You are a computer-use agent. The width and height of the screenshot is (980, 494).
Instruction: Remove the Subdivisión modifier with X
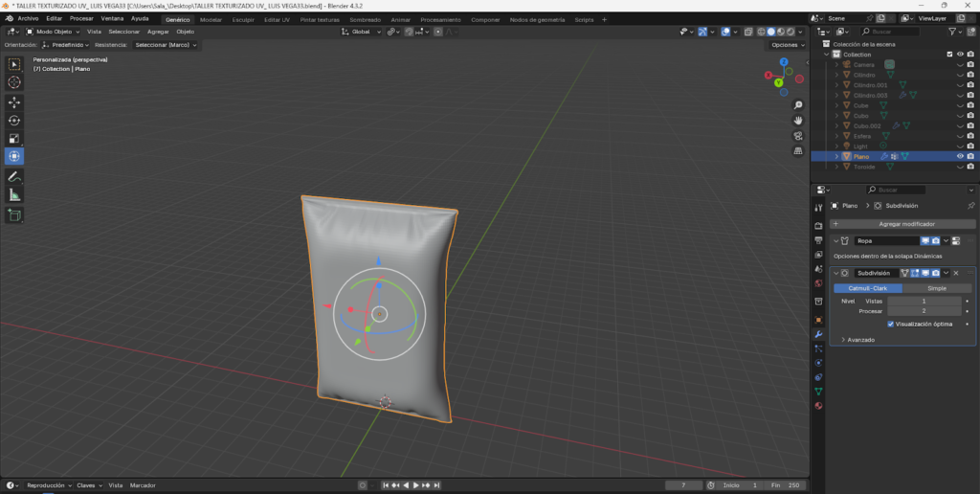point(956,273)
